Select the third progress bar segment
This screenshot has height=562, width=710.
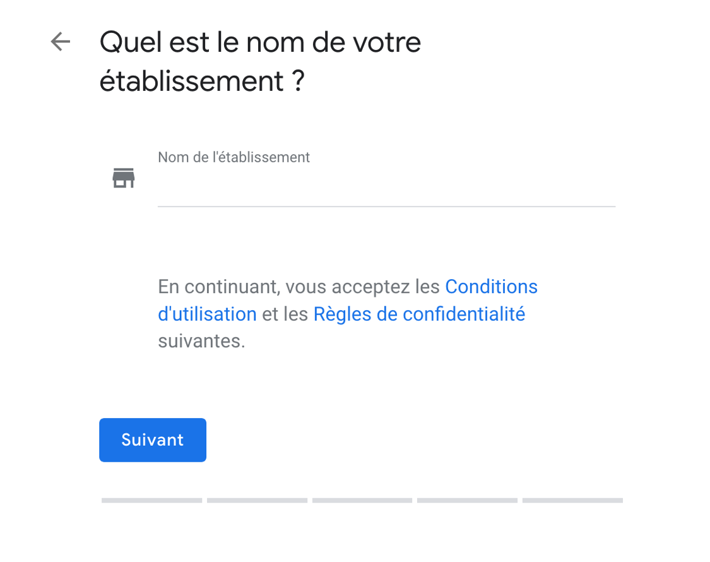pyautogui.click(x=362, y=500)
